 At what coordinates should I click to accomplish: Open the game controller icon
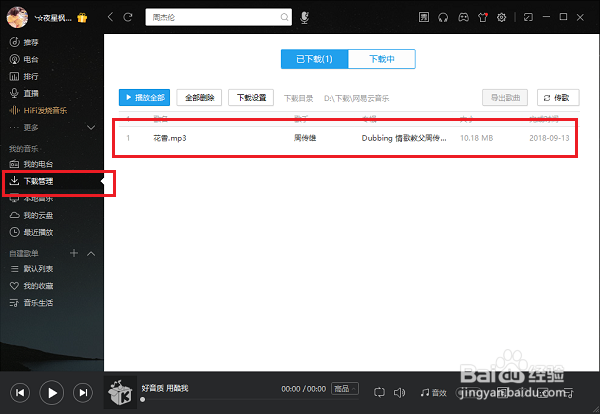[x=463, y=17]
